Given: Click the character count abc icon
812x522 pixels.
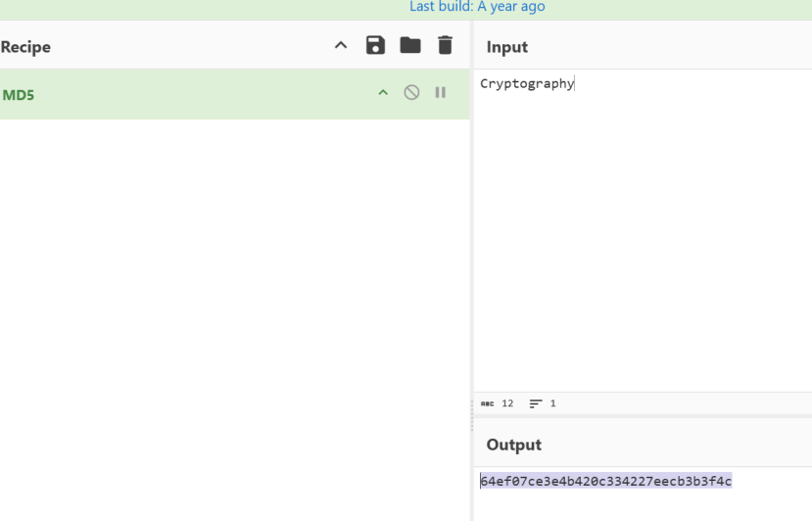Looking at the screenshot, I should pyautogui.click(x=487, y=403).
